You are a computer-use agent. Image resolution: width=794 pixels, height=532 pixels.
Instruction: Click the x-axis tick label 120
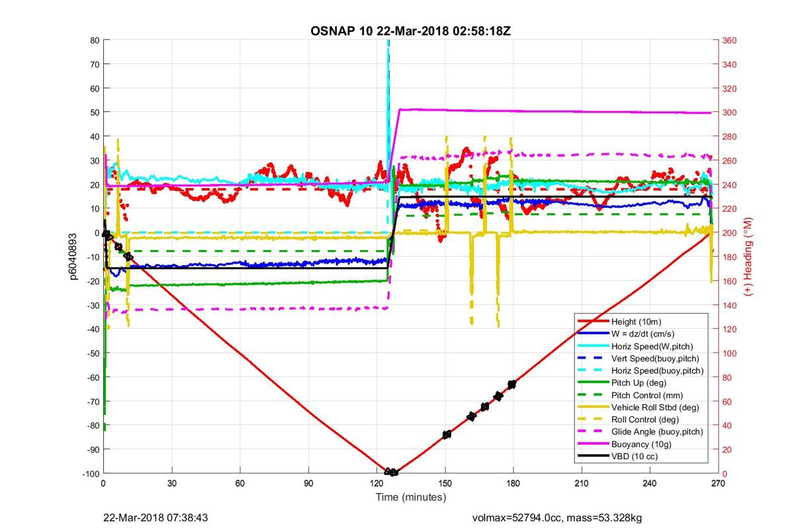377,484
